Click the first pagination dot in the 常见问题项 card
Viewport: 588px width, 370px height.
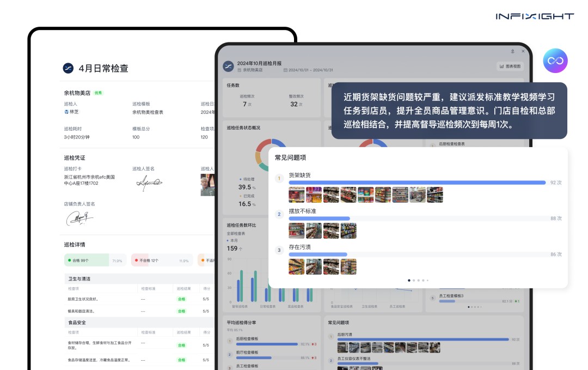409,280
